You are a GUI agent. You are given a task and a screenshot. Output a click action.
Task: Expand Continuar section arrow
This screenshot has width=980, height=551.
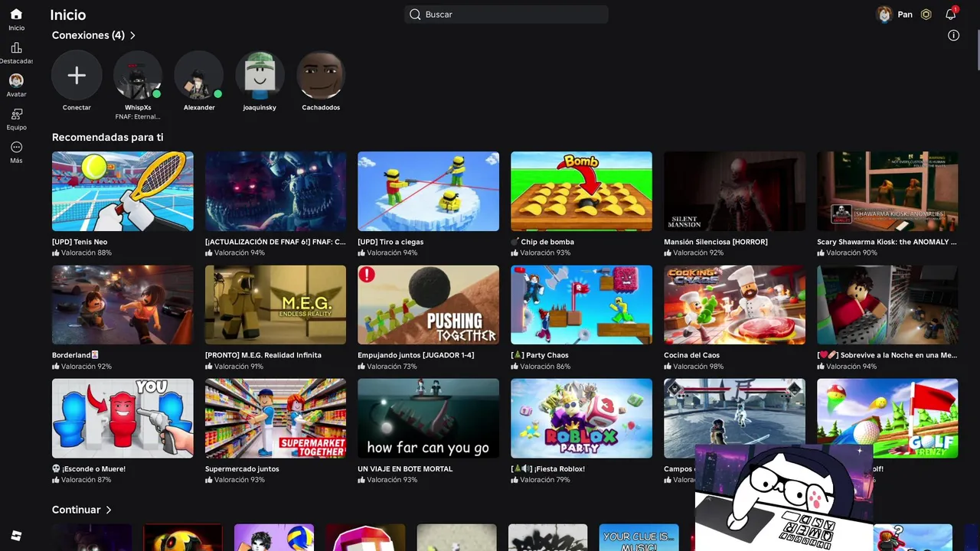click(x=109, y=510)
